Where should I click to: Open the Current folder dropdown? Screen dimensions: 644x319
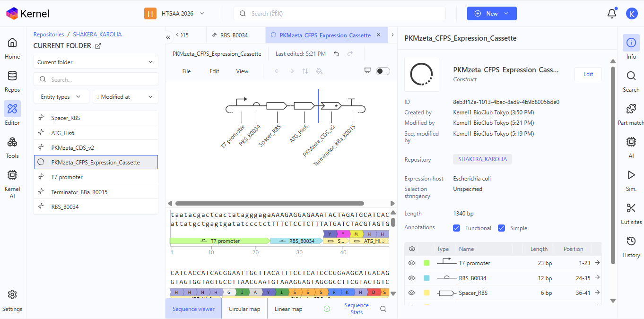(x=96, y=62)
